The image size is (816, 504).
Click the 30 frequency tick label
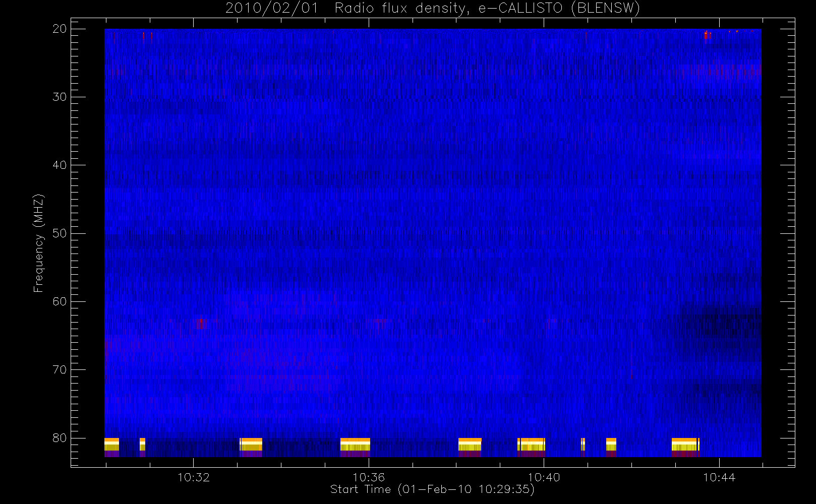60,97
